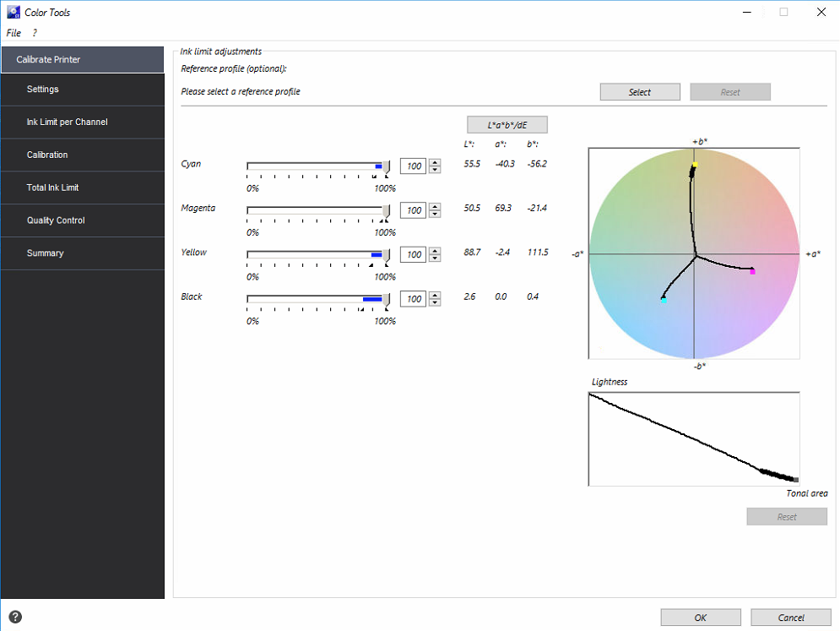Minimize the Color Tools window
This screenshot has width=840, height=631.
click(x=747, y=12)
